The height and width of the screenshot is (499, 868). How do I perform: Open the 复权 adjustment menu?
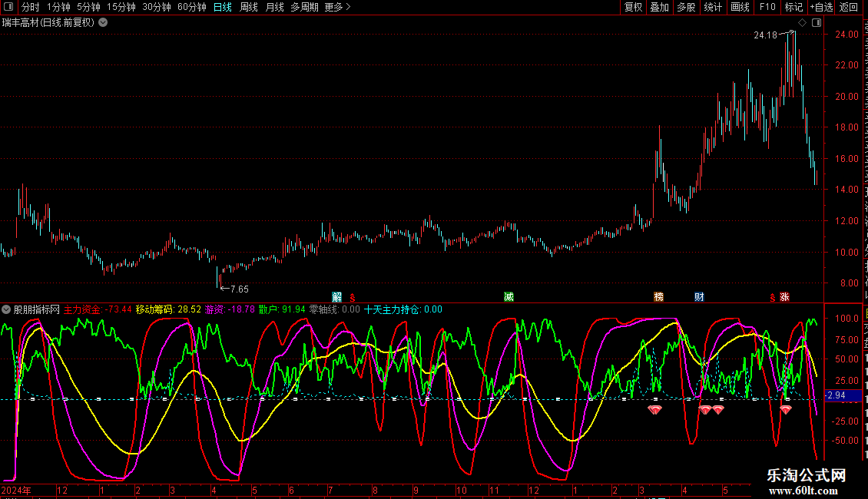[x=633, y=7]
